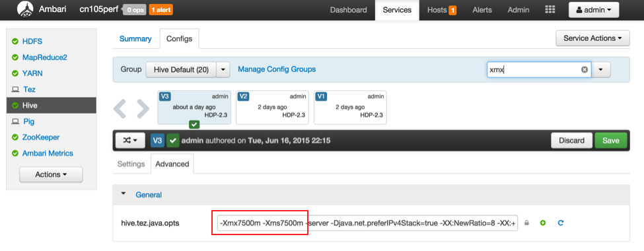
Task: Open Manage Config Groups link
Action: [x=277, y=69]
